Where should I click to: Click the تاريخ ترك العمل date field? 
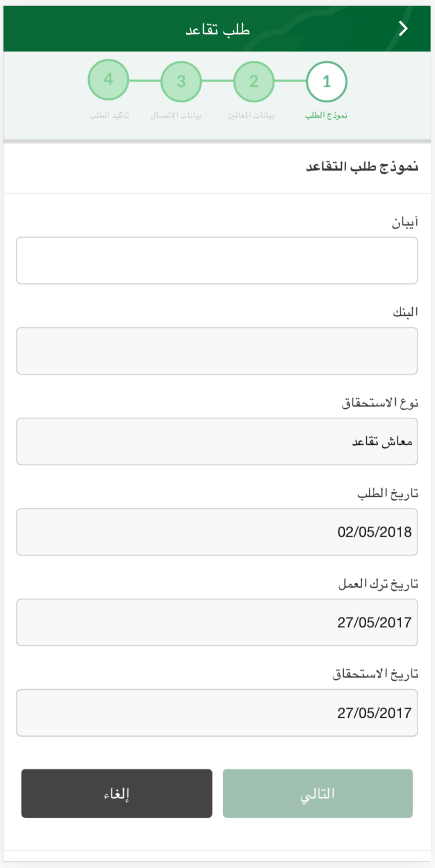point(217,622)
